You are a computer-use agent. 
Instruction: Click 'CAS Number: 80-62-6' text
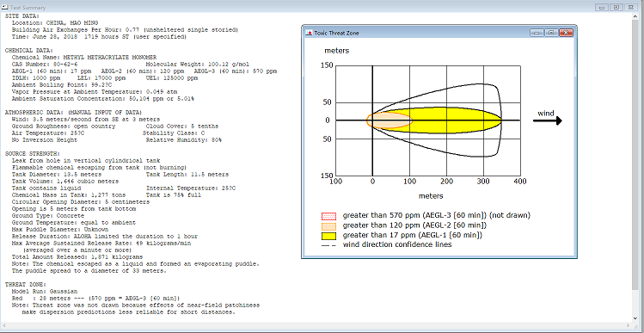pos(45,65)
